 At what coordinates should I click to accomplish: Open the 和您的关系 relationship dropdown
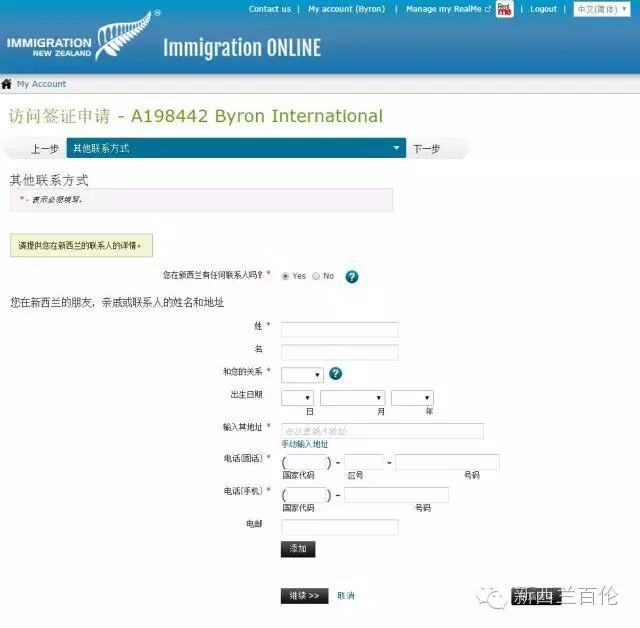pyautogui.click(x=302, y=375)
